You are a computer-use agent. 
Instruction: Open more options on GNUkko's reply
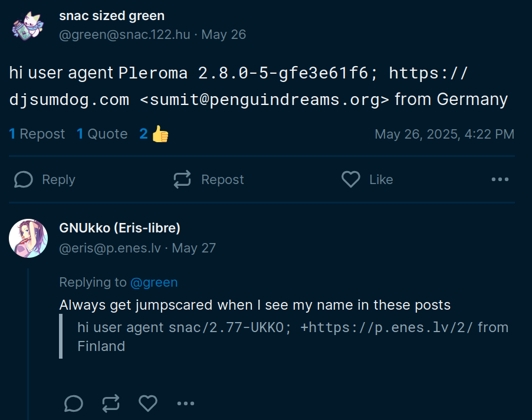(186, 403)
